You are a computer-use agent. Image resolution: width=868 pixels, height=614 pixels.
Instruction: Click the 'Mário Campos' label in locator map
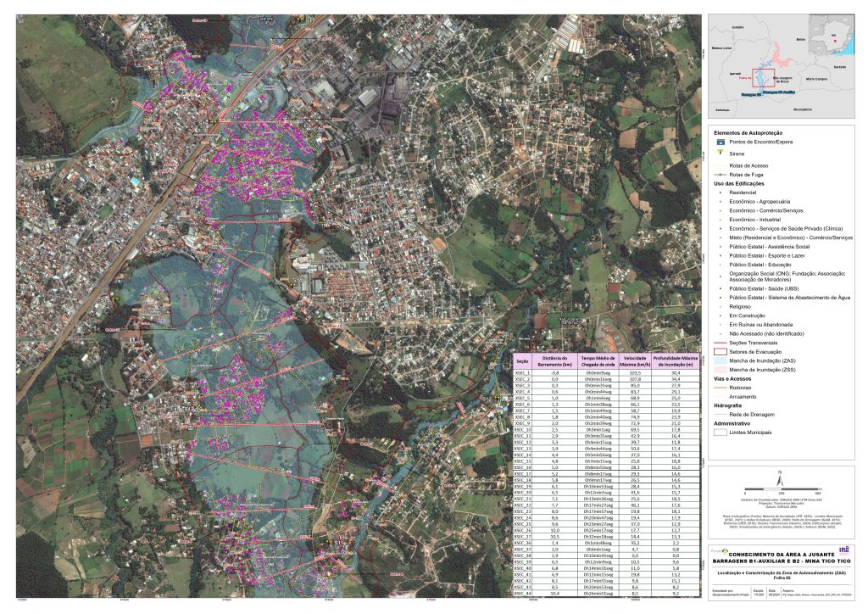click(816, 79)
